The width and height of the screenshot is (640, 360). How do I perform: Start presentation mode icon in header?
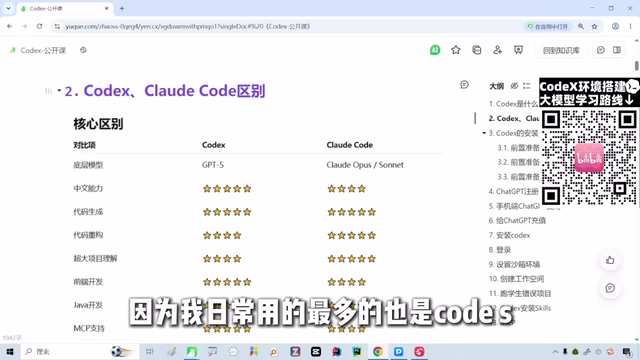518,50
